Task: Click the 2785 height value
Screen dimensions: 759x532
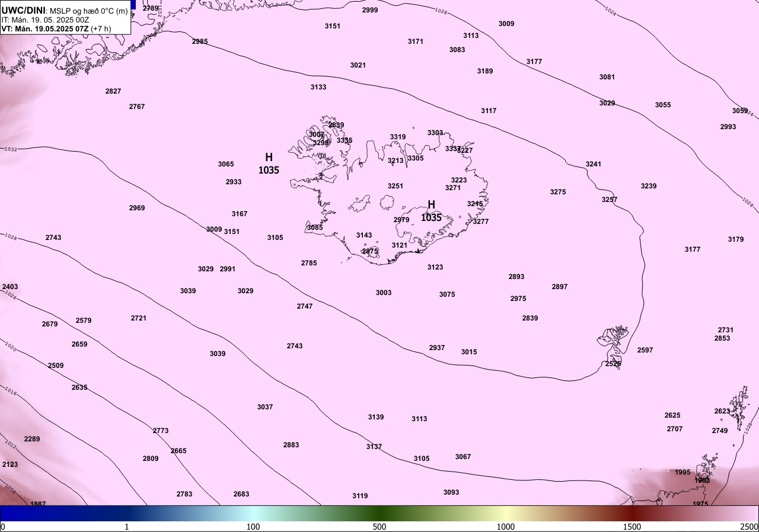Action: (309, 263)
